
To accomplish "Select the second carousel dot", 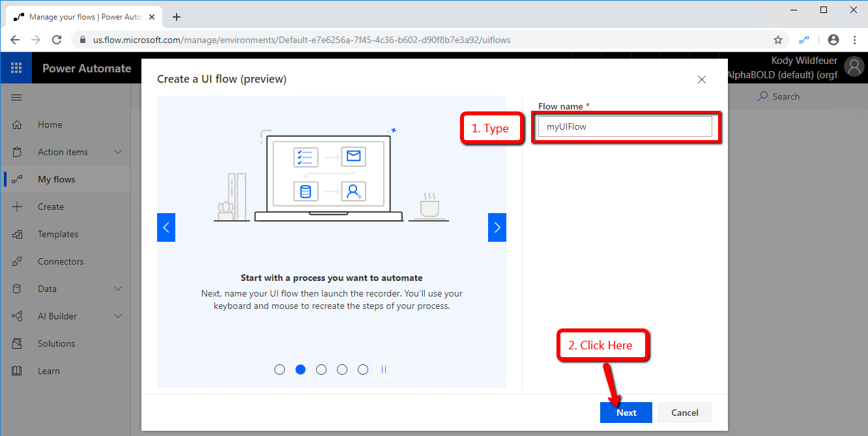I will click(x=300, y=370).
